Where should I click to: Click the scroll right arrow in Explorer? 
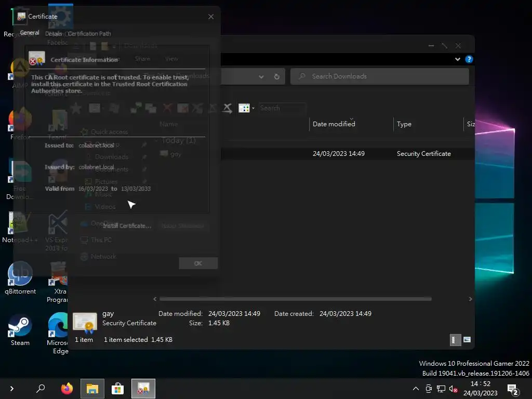click(470, 299)
